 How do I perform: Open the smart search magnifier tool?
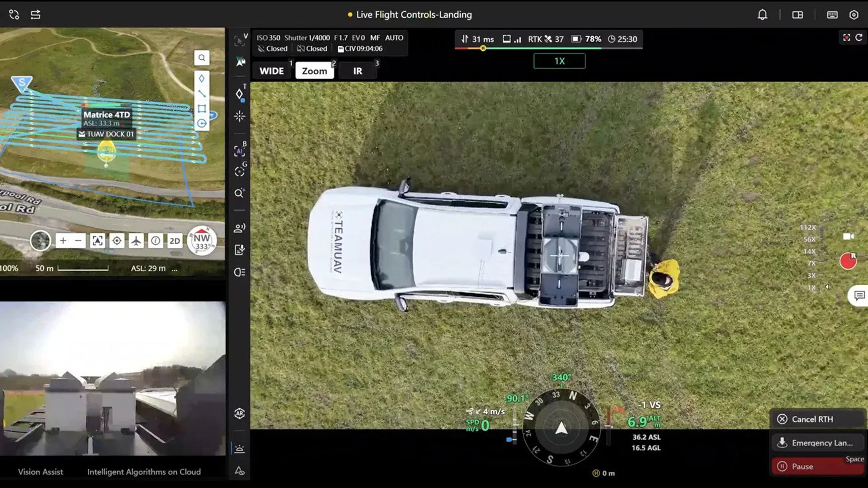240,193
